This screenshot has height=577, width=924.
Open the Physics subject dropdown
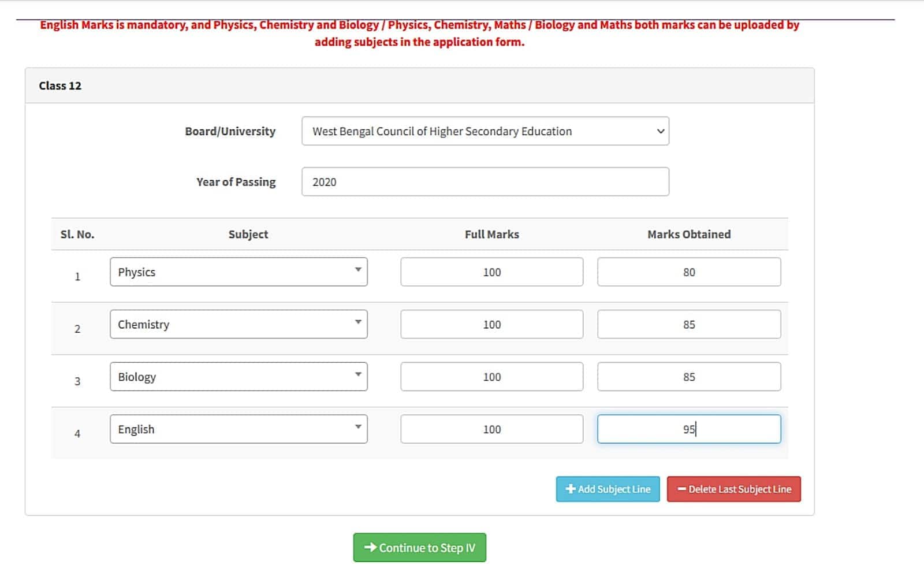click(x=239, y=272)
